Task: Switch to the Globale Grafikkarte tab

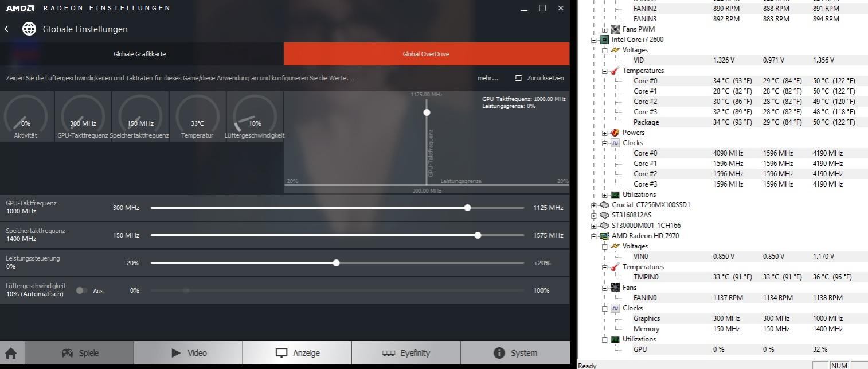Action: [x=142, y=54]
